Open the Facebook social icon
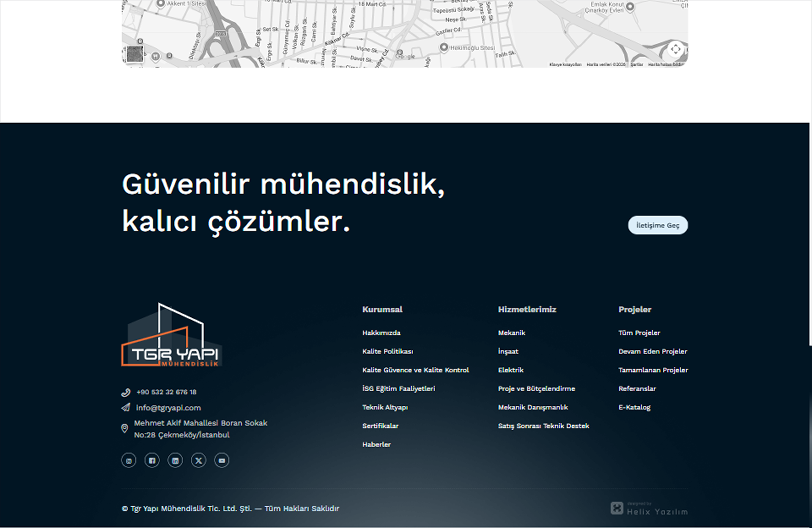This screenshot has width=812, height=528. coord(152,460)
